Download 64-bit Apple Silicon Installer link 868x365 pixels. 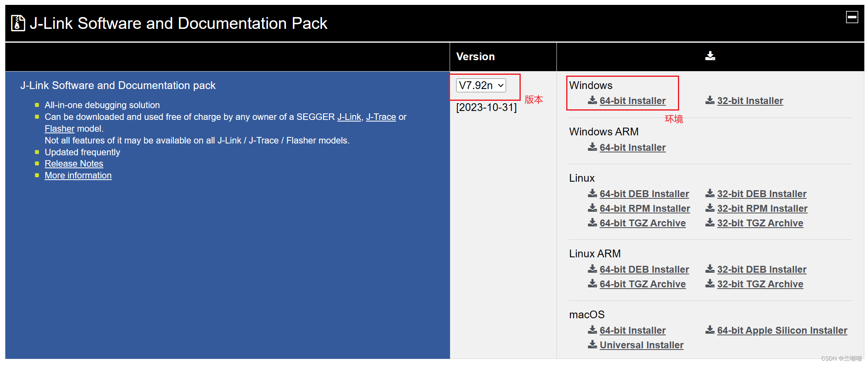[x=782, y=330]
